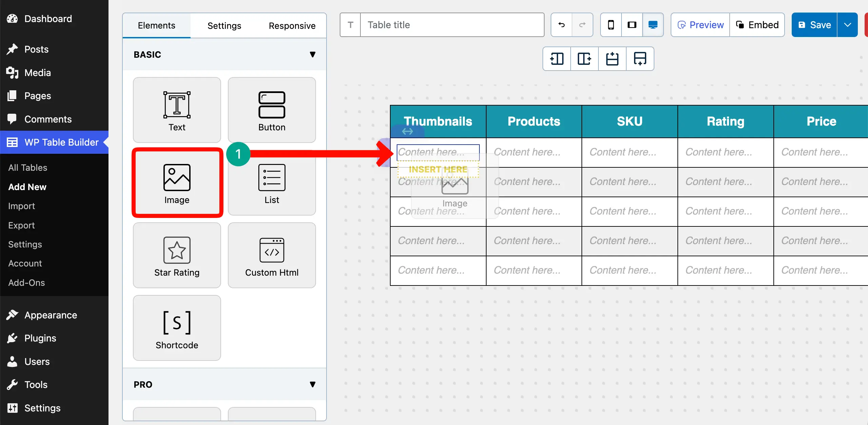The width and height of the screenshot is (868, 425).
Task: Select the Custom Html element
Action: 272,255
